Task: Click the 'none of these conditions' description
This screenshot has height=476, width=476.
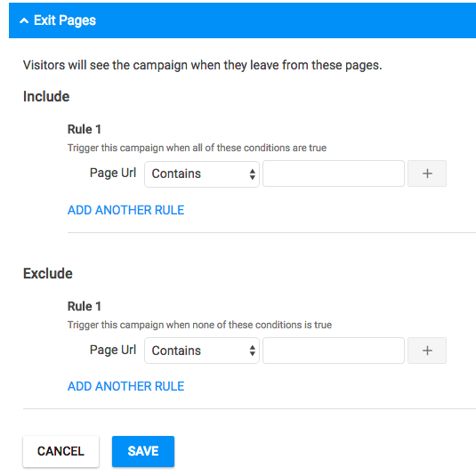Action: click(x=199, y=325)
